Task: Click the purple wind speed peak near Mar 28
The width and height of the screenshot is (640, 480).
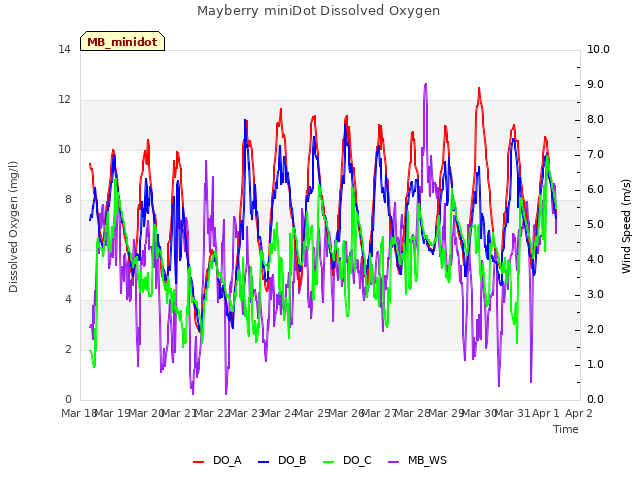Action: point(426,84)
